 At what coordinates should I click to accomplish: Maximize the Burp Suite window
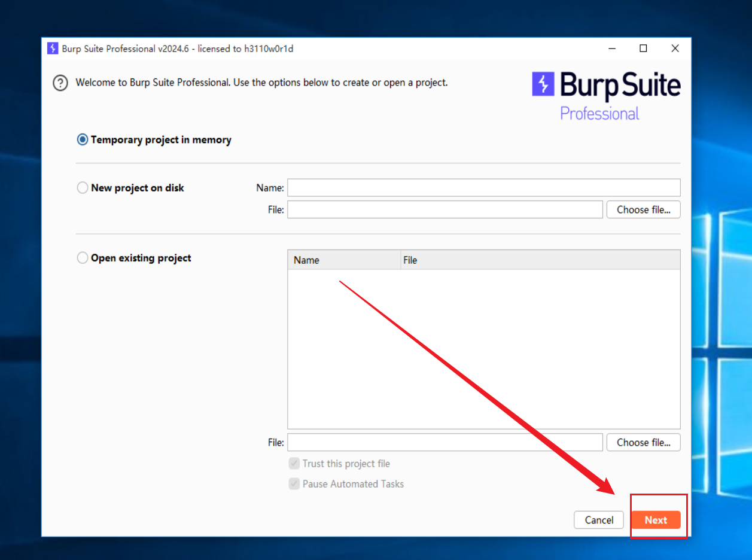coord(643,48)
